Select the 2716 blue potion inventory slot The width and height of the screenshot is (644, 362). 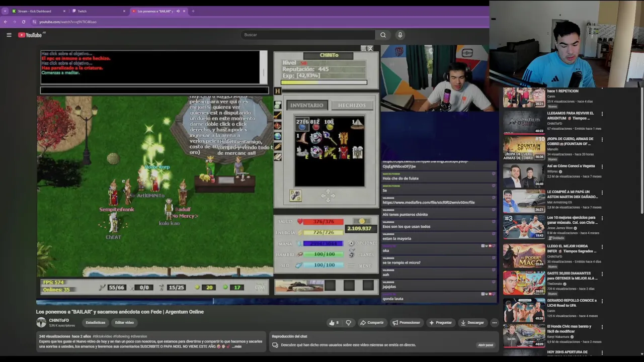pos(302,124)
